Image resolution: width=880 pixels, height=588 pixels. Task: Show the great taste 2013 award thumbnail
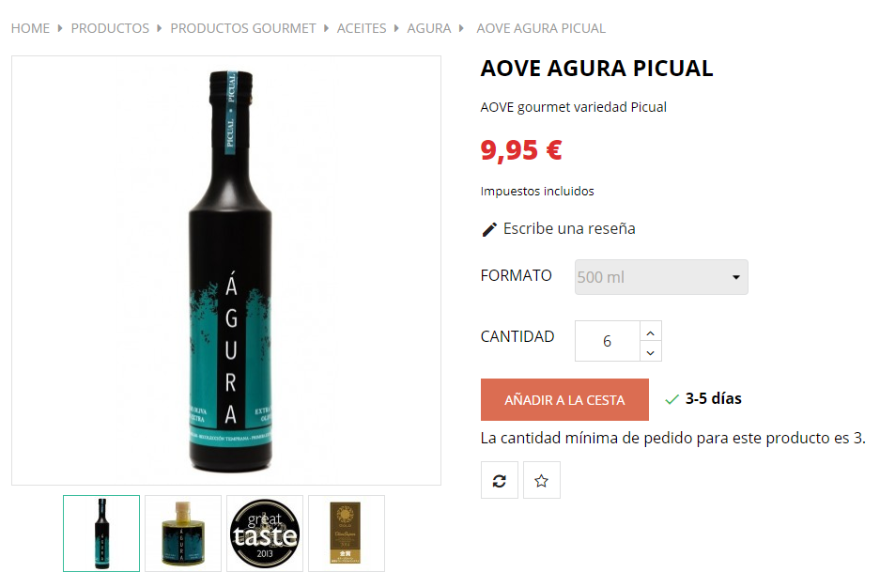point(265,534)
